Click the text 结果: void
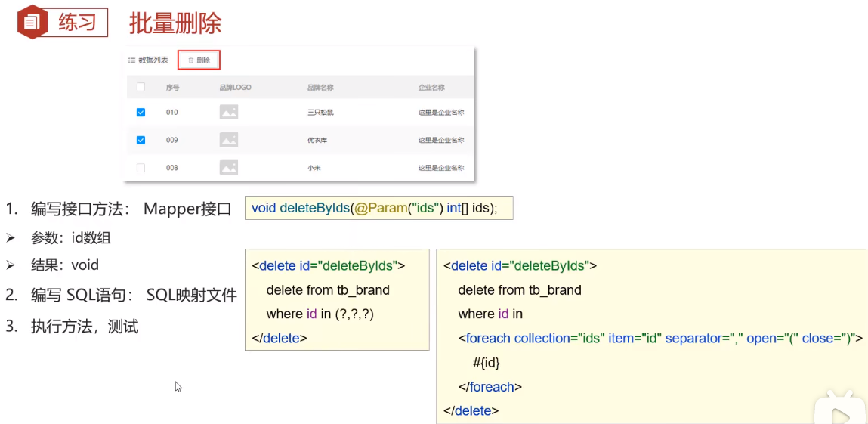This screenshot has width=868, height=424. (65, 265)
